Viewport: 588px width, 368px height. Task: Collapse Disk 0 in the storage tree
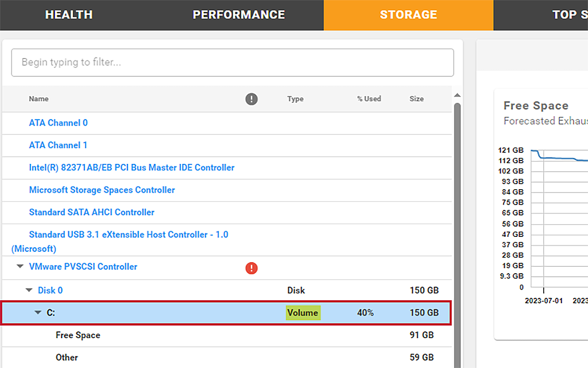(29, 290)
